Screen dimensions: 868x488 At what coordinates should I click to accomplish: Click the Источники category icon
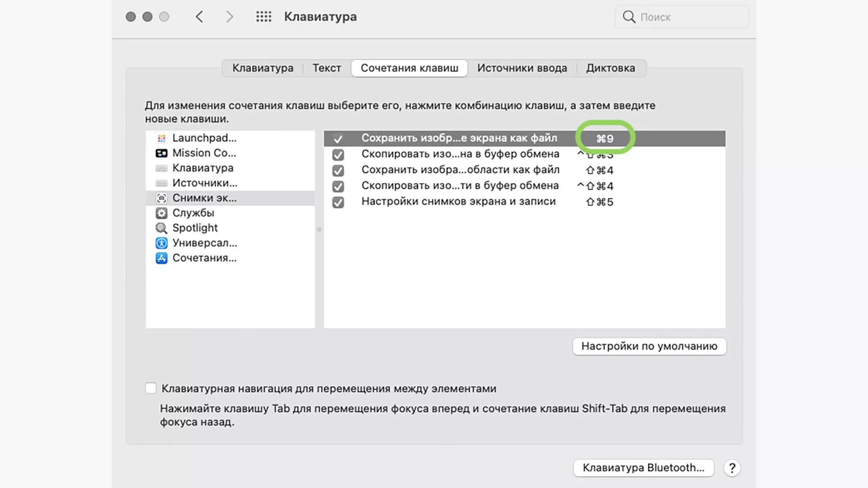(x=161, y=183)
